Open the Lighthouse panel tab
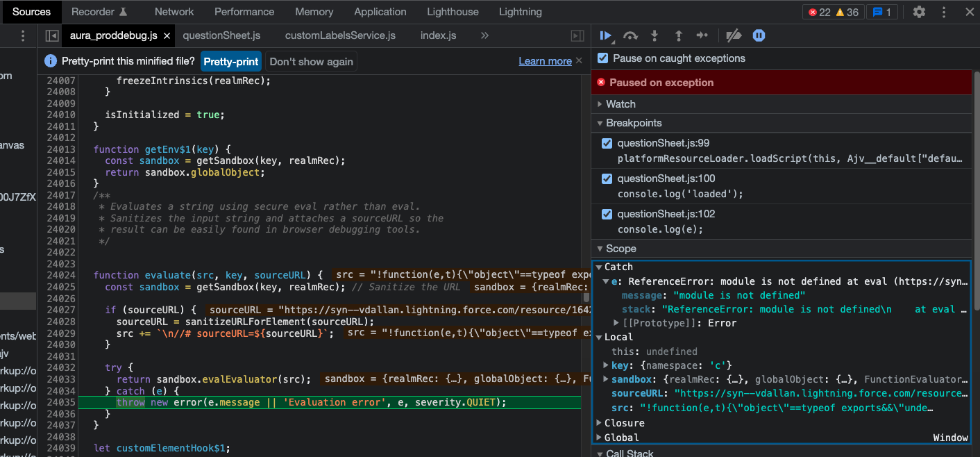This screenshot has width=980, height=457. (x=453, y=12)
